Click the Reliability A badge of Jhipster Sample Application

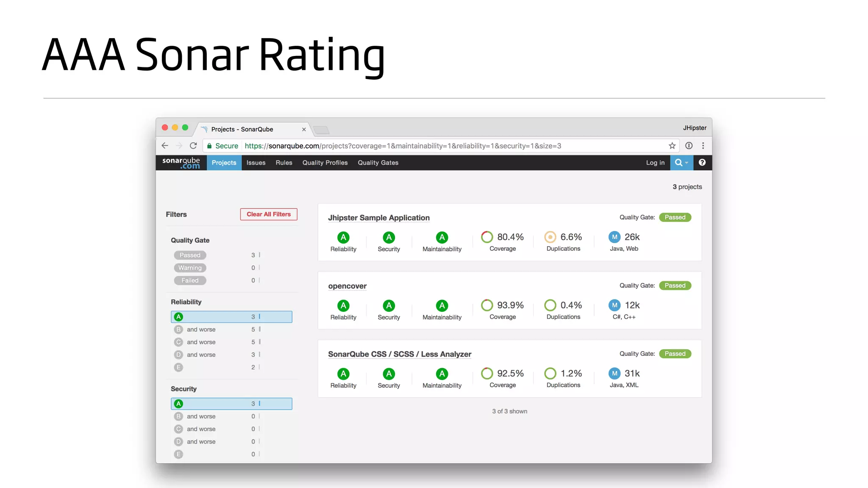coord(343,238)
